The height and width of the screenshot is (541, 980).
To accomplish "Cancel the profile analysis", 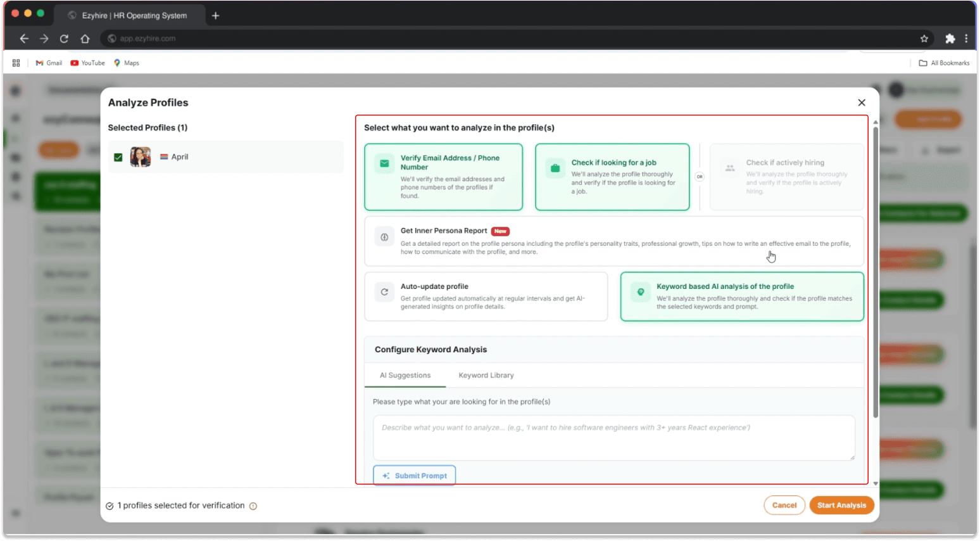I will click(784, 506).
